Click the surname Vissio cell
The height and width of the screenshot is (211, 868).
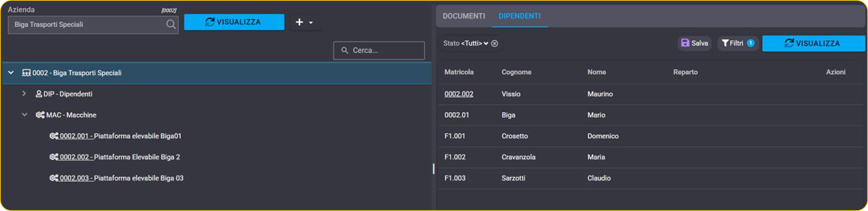pos(511,94)
